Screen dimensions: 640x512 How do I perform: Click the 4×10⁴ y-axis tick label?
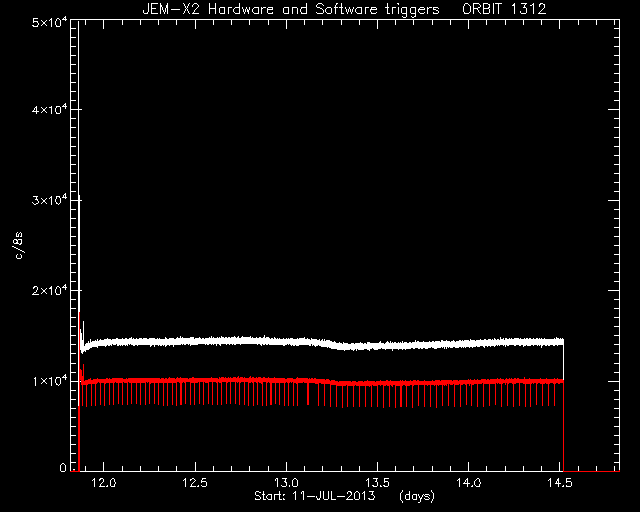49,110
